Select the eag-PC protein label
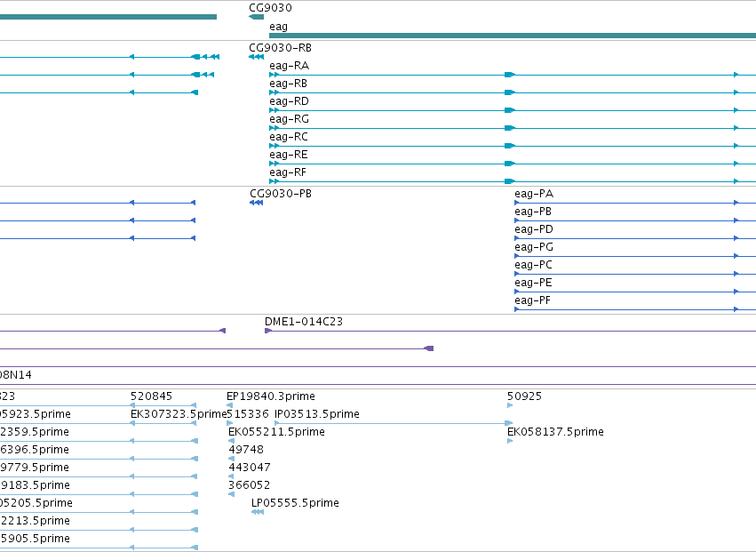Viewport: 756px width, 552px height. tap(533, 266)
